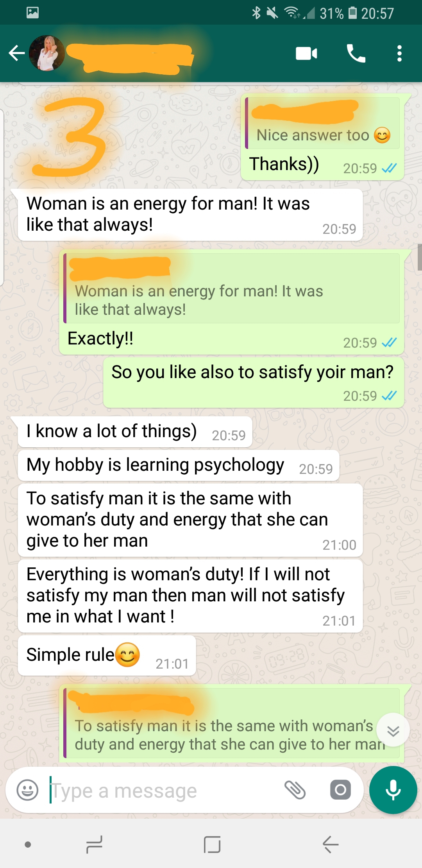Select the 'Simple rule' message bubble
Screen dimensions: 422x868
(107, 655)
